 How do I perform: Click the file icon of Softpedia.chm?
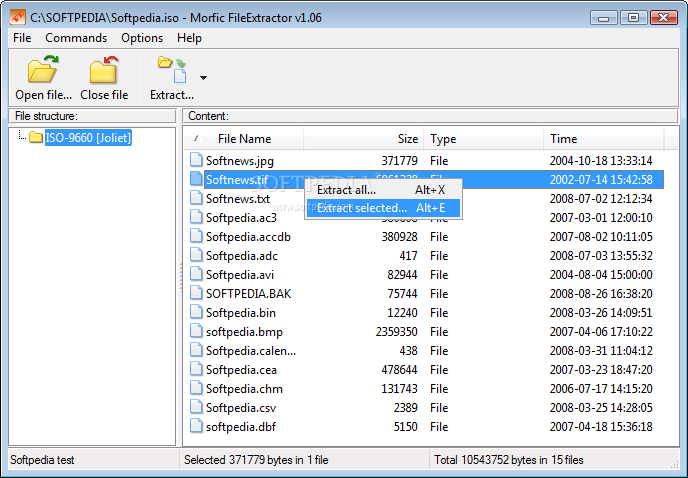click(x=196, y=388)
